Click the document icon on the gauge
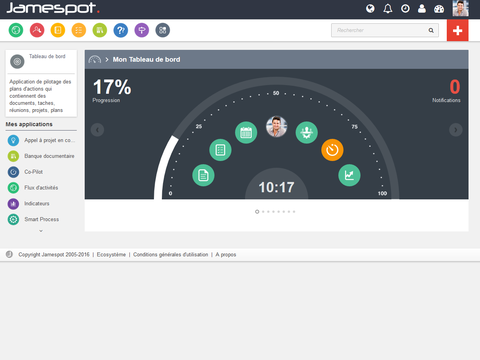 pyautogui.click(x=203, y=175)
